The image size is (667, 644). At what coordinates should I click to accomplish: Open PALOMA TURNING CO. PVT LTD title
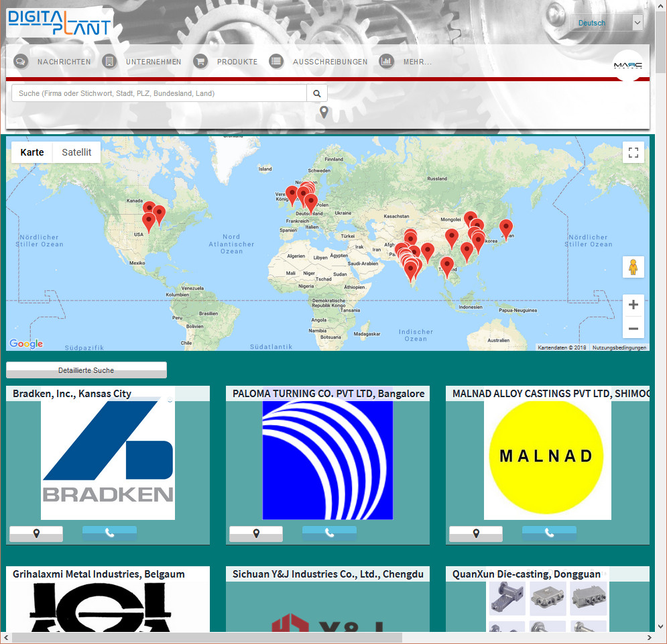(328, 394)
